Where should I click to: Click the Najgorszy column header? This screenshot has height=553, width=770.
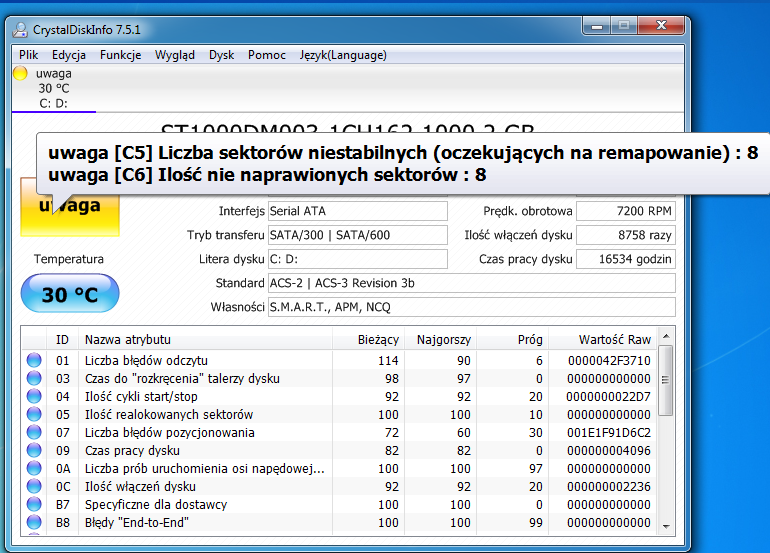(x=440, y=339)
